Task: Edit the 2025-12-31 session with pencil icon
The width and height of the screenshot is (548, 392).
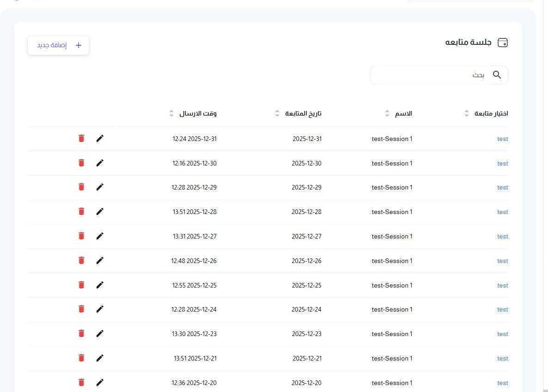Action: coord(100,139)
